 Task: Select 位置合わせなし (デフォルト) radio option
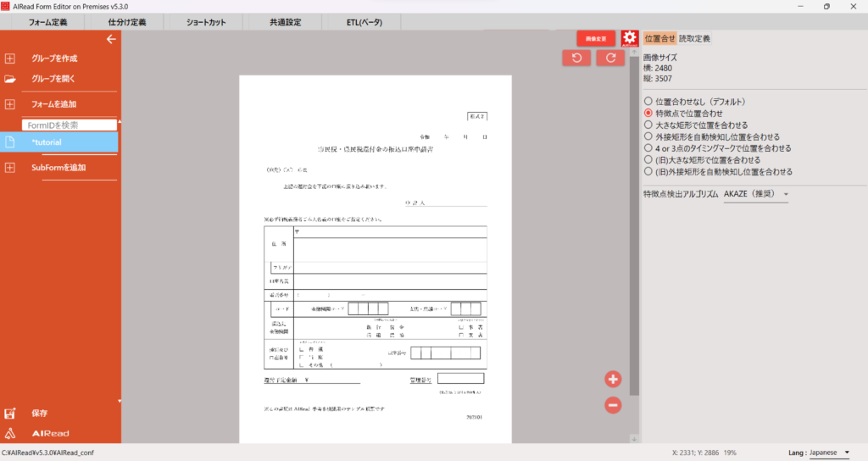pyautogui.click(x=648, y=102)
